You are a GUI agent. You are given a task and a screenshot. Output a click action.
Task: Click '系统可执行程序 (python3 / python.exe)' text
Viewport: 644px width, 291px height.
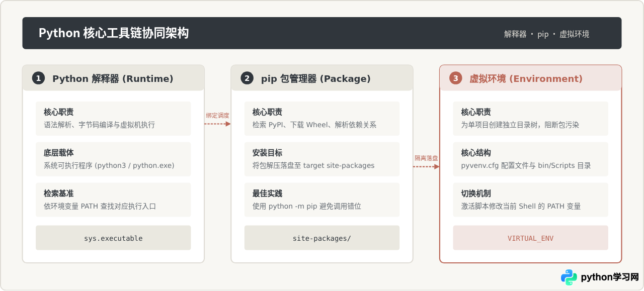pyautogui.click(x=109, y=165)
